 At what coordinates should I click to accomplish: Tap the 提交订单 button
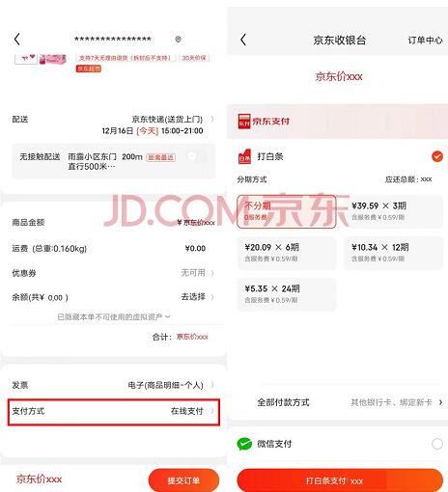coord(183,480)
